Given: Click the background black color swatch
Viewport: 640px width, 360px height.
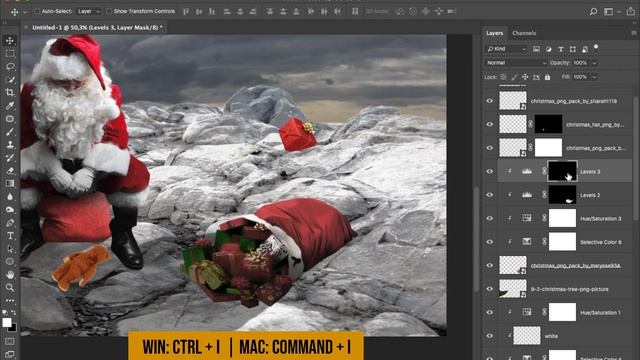Looking at the screenshot, I should pyautogui.click(x=13, y=327).
